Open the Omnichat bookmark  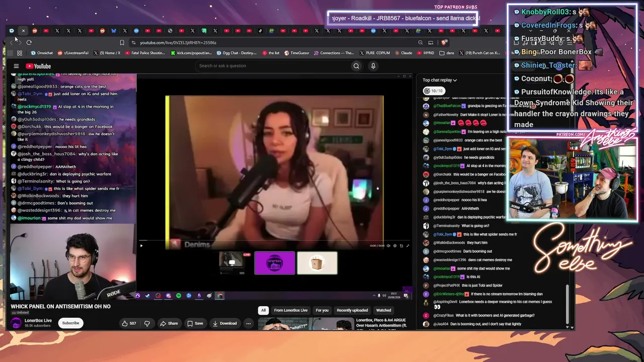pyautogui.click(x=42, y=53)
